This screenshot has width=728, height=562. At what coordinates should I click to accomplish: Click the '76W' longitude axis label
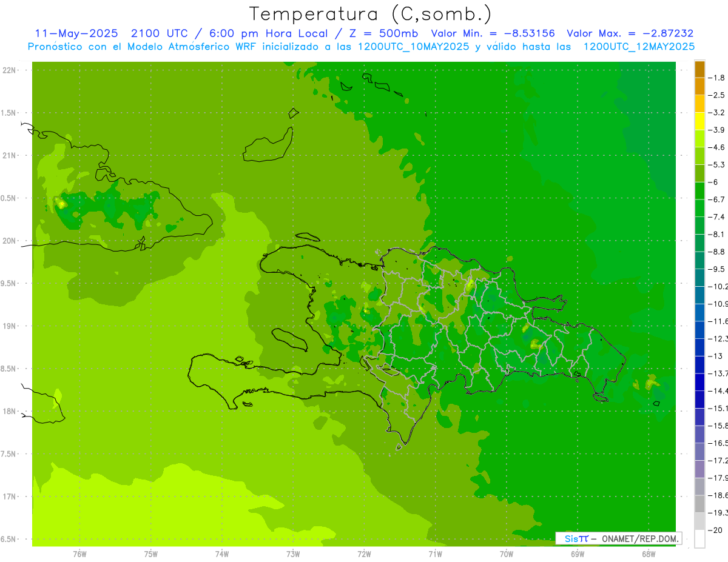click(x=79, y=554)
